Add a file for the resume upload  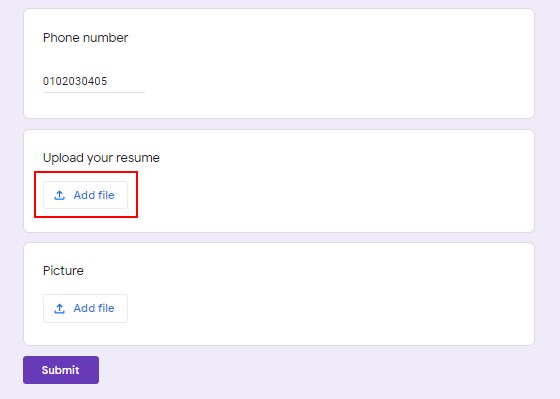pyautogui.click(x=85, y=195)
